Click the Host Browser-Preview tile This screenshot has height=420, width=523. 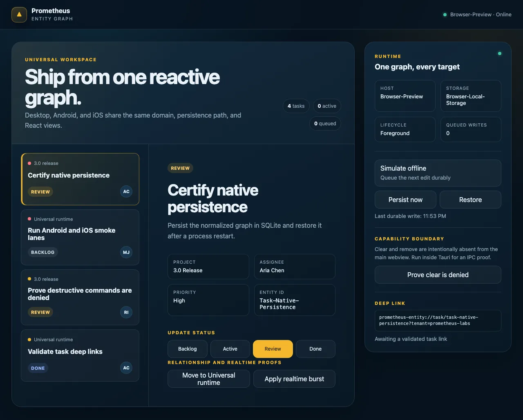click(405, 96)
